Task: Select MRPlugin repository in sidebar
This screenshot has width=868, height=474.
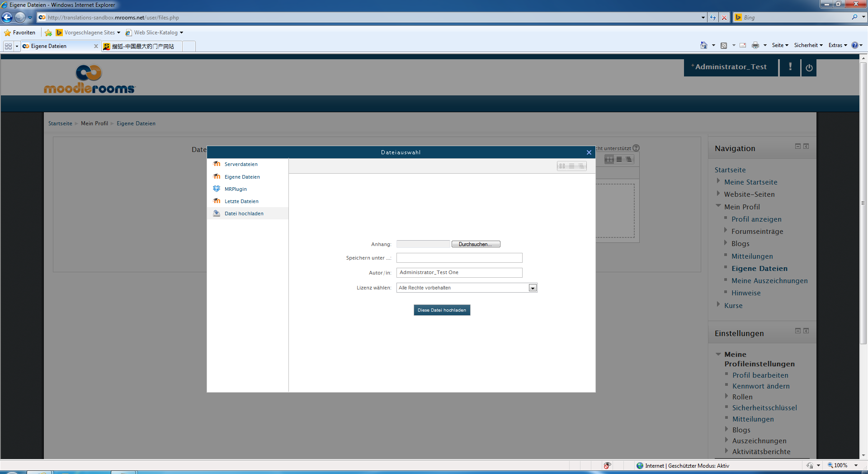Action: click(235, 189)
